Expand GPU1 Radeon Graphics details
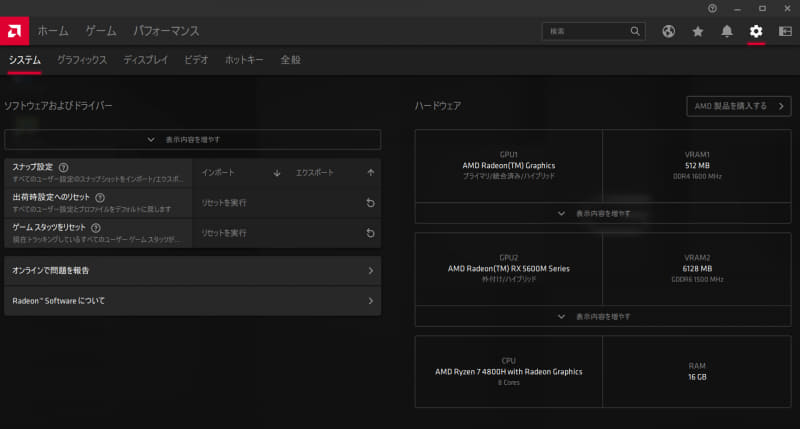The height and width of the screenshot is (429, 800). 603,213
